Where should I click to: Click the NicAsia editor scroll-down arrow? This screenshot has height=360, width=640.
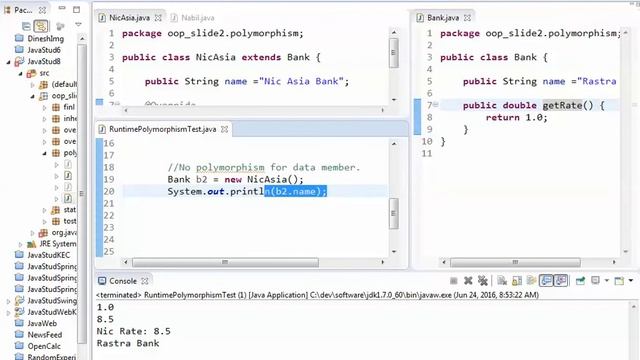pyautogui.click(x=394, y=100)
